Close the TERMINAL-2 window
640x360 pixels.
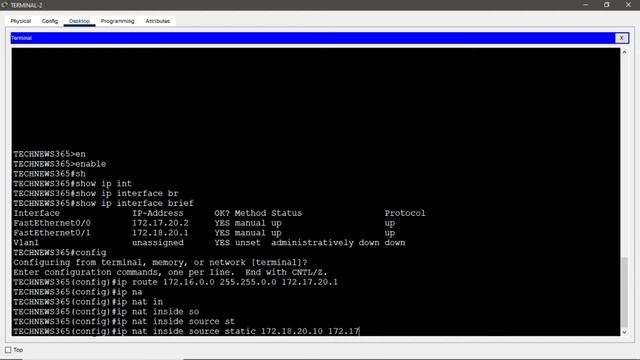pyautogui.click(x=628, y=5)
